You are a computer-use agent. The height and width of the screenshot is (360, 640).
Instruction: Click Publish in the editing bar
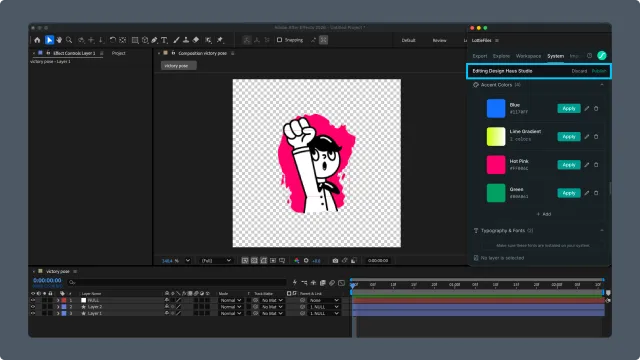pos(599,71)
